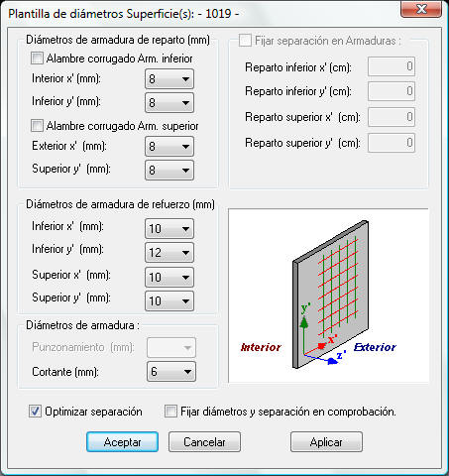
Task: Enable Fijar diámetros y separación en comprobación
Action: click(170, 412)
